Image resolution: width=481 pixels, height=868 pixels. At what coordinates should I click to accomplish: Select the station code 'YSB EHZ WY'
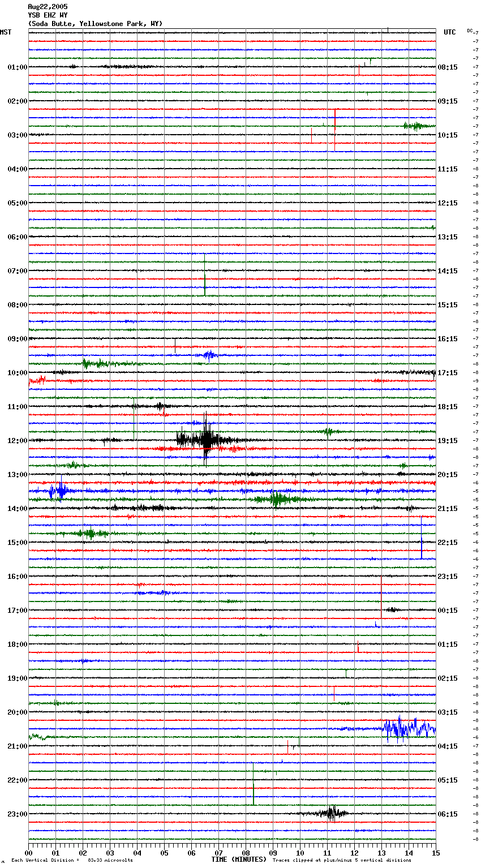pyautogui.click(x=48, y=15)
